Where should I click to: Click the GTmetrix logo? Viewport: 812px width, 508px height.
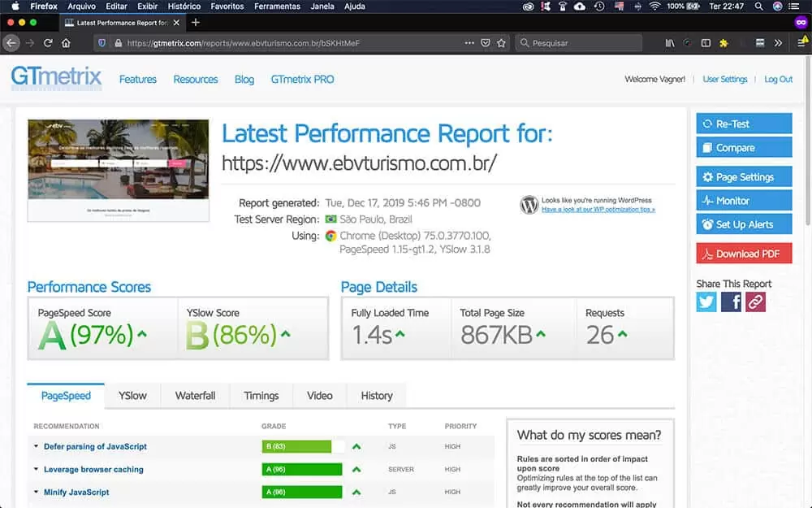pyautogui.click(x=56, y=78)
